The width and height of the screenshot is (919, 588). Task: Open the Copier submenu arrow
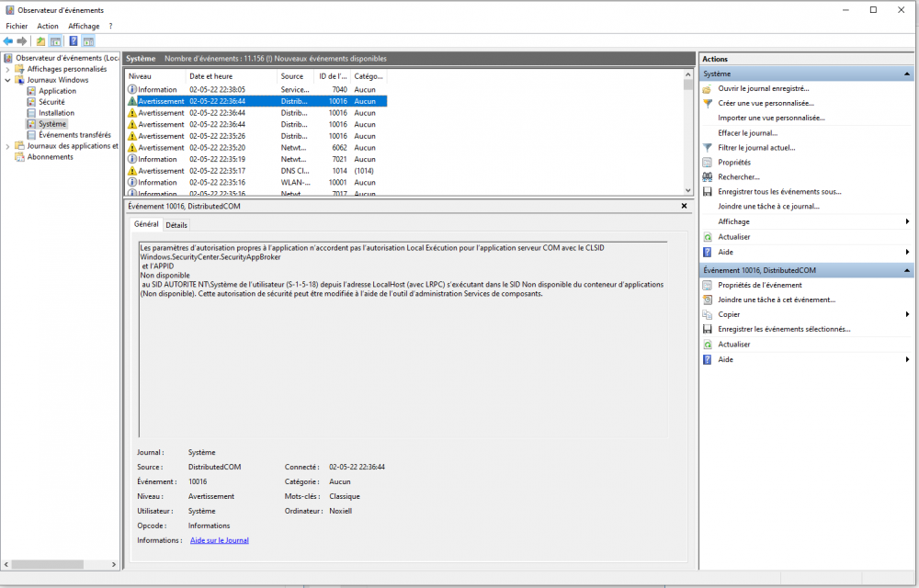coord(908,314)
